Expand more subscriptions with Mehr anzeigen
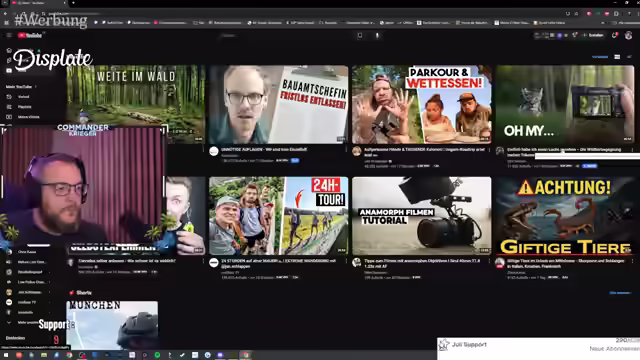This screenshot has width=640, height=360. point(22,322)
